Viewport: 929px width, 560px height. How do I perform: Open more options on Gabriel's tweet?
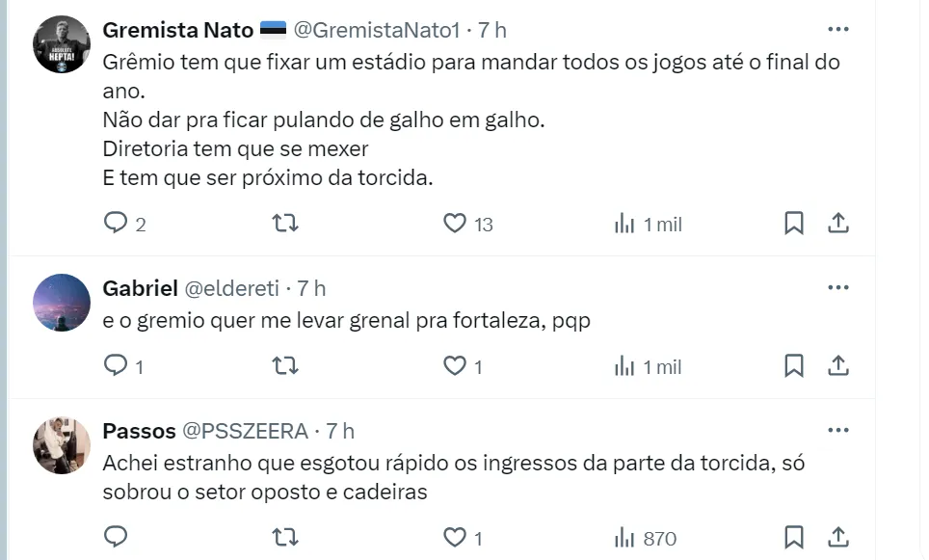(x=838, y=287)
